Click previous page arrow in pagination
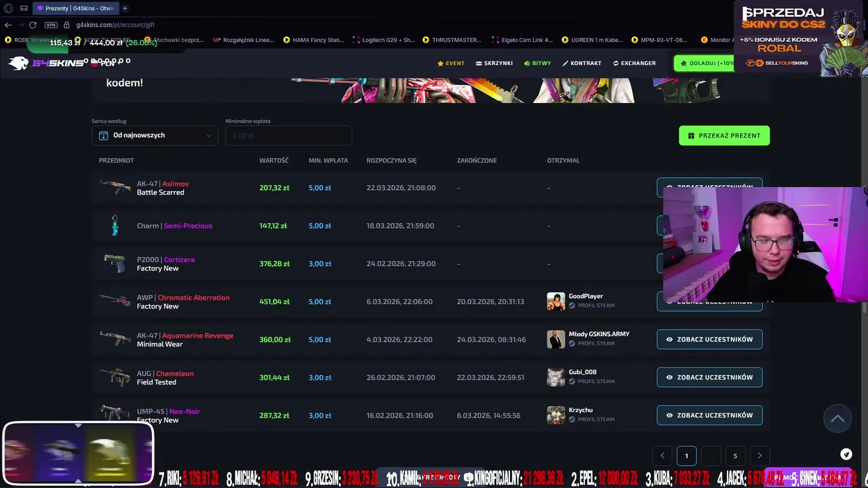Image resolution: width=868 pixels, height=488 pixels. pyautogui.click(x=662, y=455)
